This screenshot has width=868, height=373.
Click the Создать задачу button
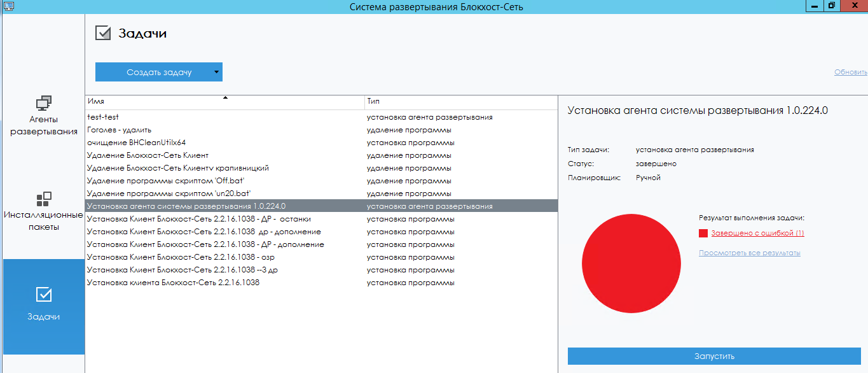coord(159,72)
